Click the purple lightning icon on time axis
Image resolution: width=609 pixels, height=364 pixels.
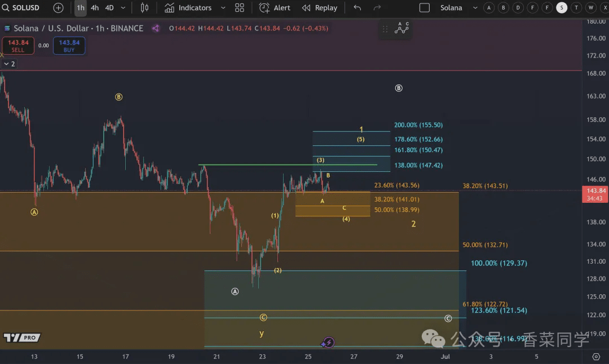pos(329,342)
